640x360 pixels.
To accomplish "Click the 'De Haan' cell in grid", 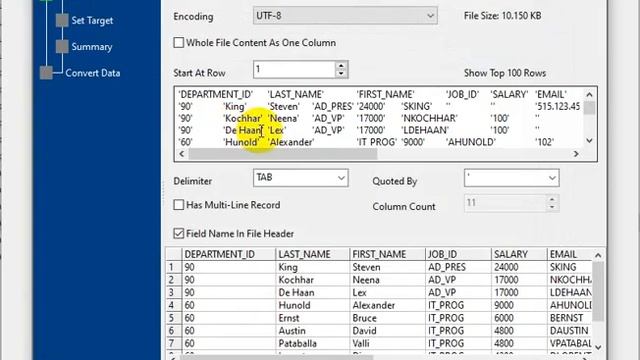I will (x=313, y=293).
